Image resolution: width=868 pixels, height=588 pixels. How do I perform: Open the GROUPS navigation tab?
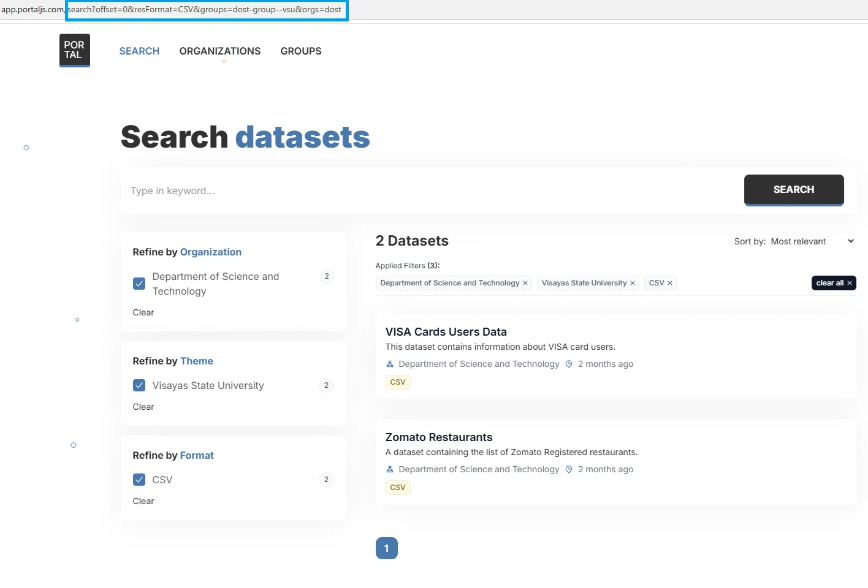point(301,51)
